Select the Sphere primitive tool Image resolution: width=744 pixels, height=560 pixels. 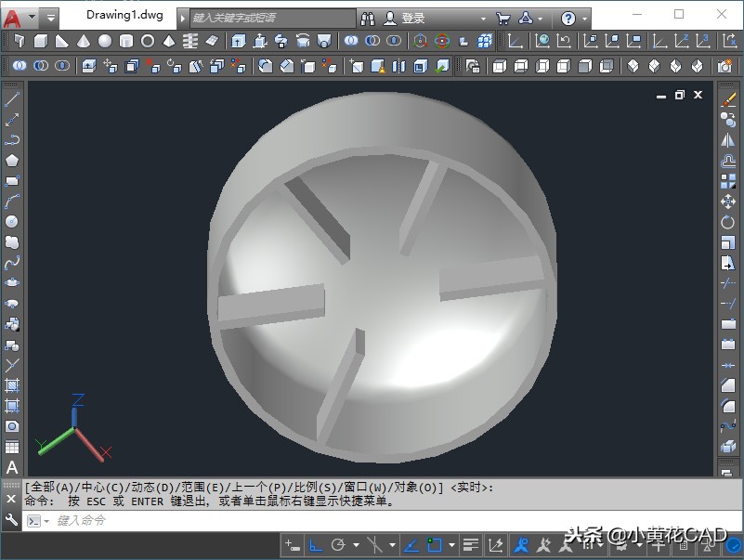tap(104, 41)
